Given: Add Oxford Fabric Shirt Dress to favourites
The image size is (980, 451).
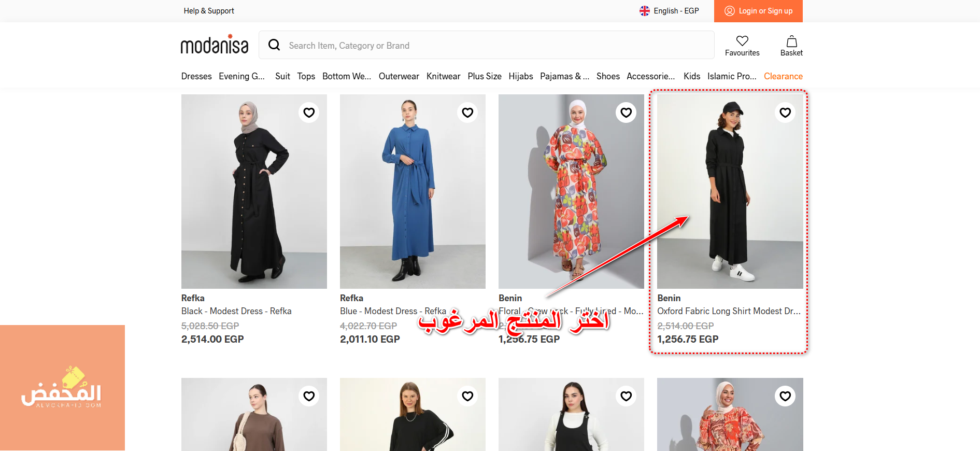Looking at the screenshot, I should coord(785,112).
